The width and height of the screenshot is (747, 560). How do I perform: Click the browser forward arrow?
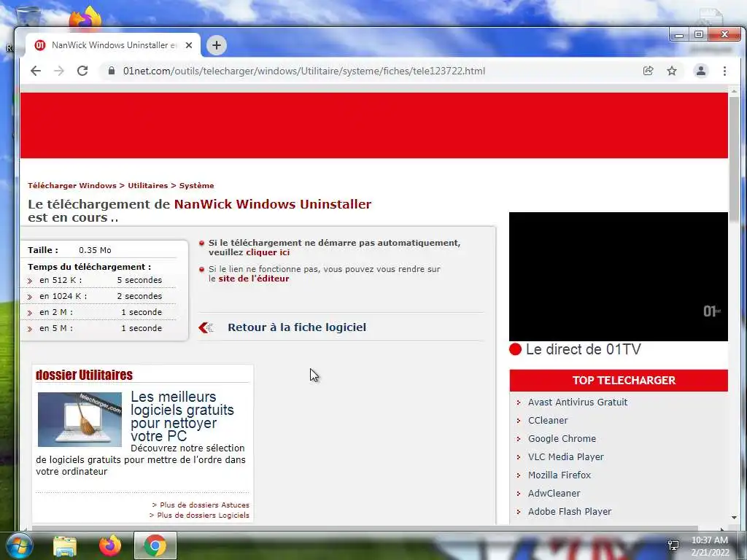[58, 71]
